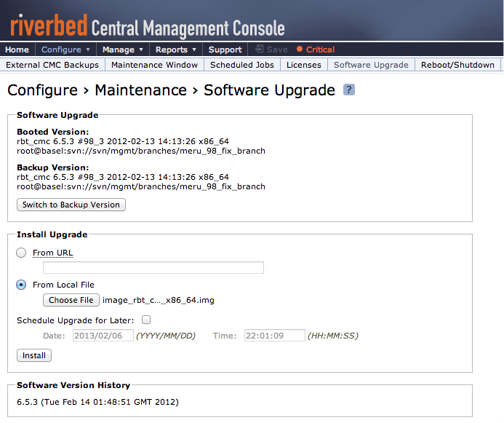The width and height of the screenshot is (504, 423).
Task: Click the Software Version History heading
Action: coord(73,385)
